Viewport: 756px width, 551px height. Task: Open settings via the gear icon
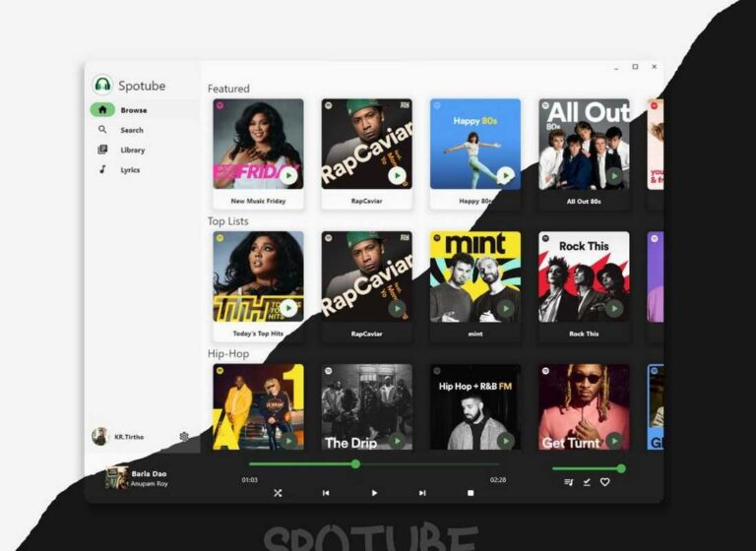pos(184,436)
